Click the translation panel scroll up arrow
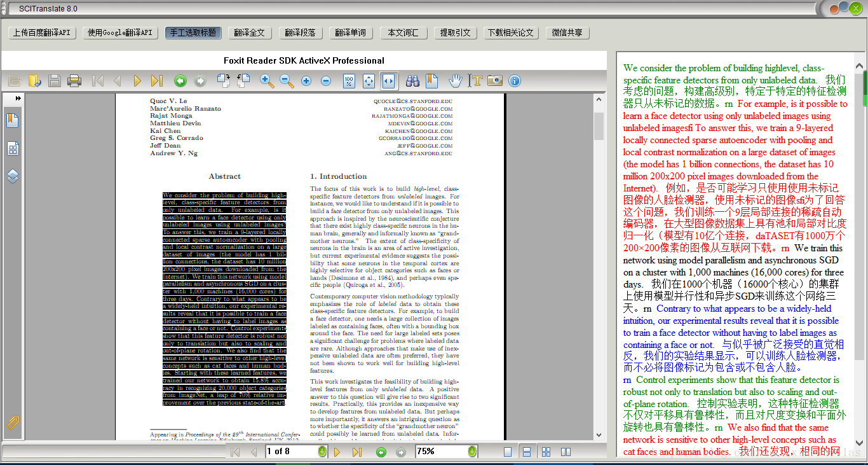The height and width of the screenshot is (465, 868). point(860,64)
